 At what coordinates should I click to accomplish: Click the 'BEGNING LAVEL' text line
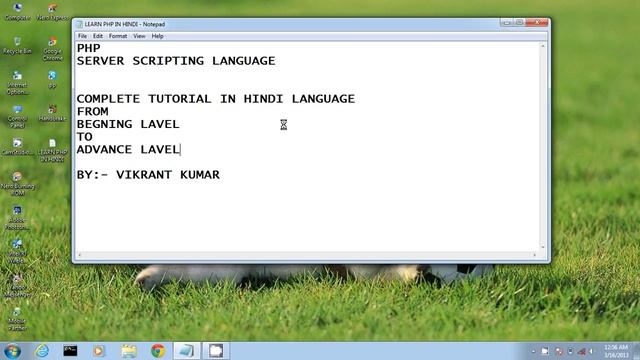pyautogui.click(x=128, y=124)
